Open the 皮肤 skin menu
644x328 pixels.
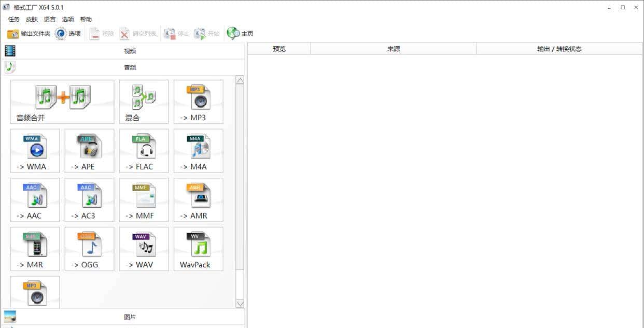coord(32,19)
